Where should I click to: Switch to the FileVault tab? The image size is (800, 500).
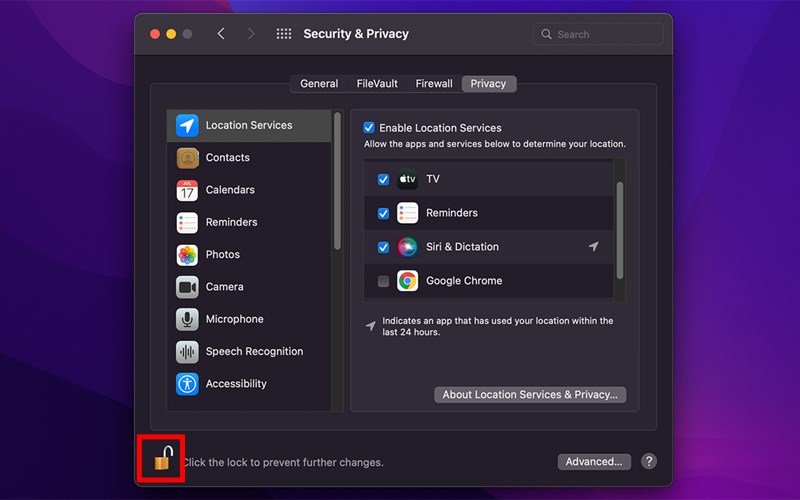pyautogui.click(x=377, y=84)
